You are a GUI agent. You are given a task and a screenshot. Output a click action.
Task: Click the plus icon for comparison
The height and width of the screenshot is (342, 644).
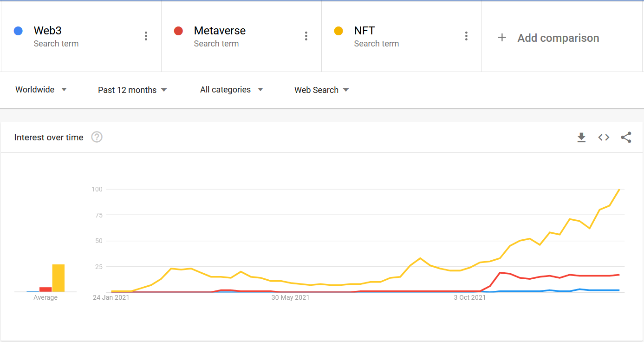[x=502, y=38]
